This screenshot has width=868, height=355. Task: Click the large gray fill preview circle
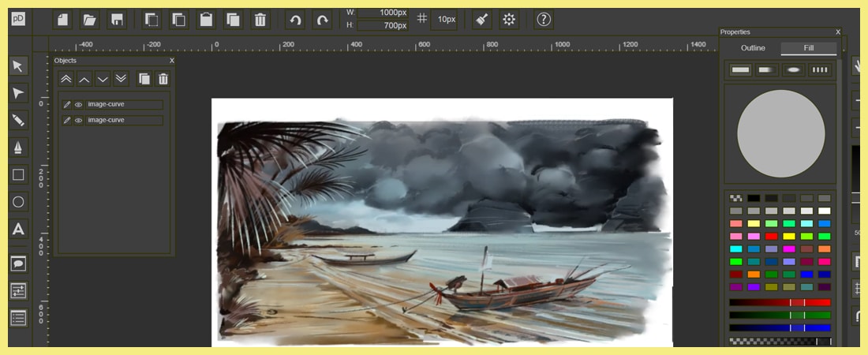tap(780, 133)
